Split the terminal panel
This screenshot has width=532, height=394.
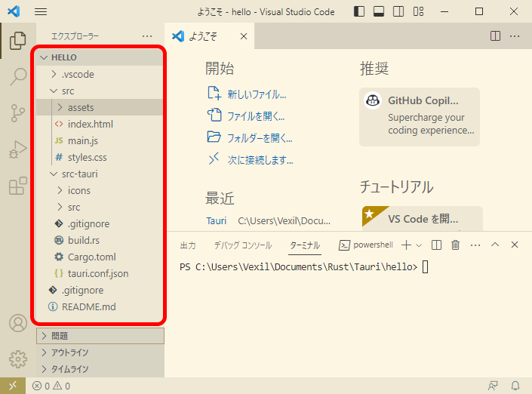pyautogui.click(x=437, y=245)
